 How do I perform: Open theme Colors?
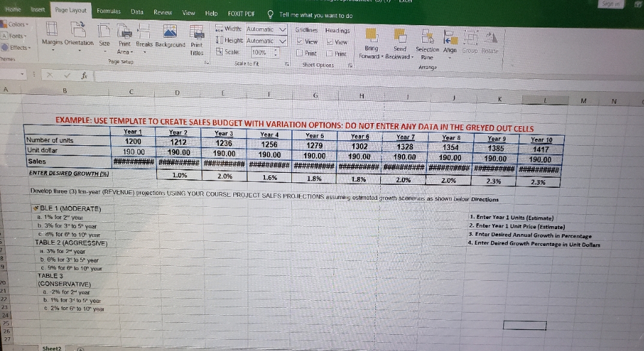(15, 24)
